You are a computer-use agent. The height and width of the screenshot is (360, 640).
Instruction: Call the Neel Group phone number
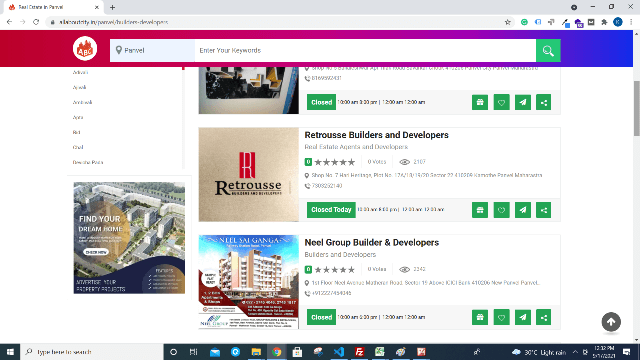[x=331, y=293]
